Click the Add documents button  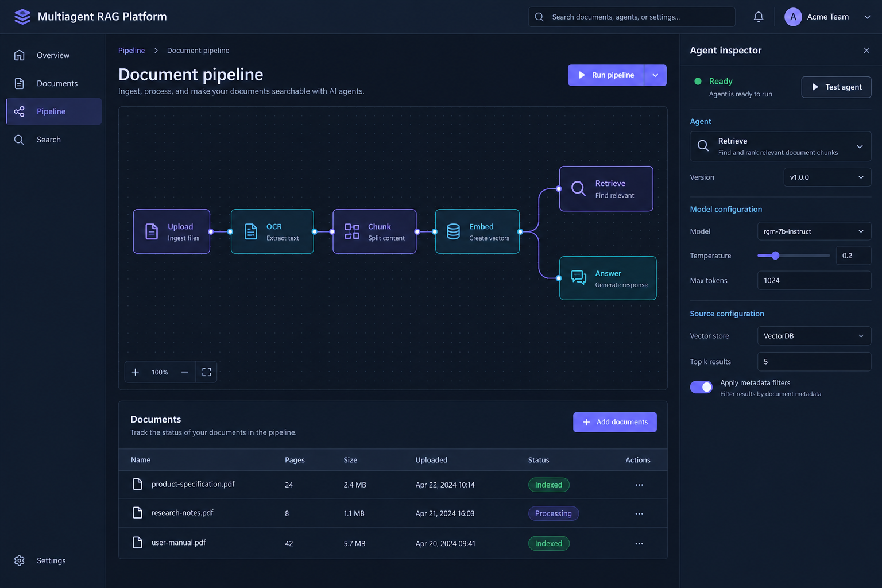tap(615, 422)
